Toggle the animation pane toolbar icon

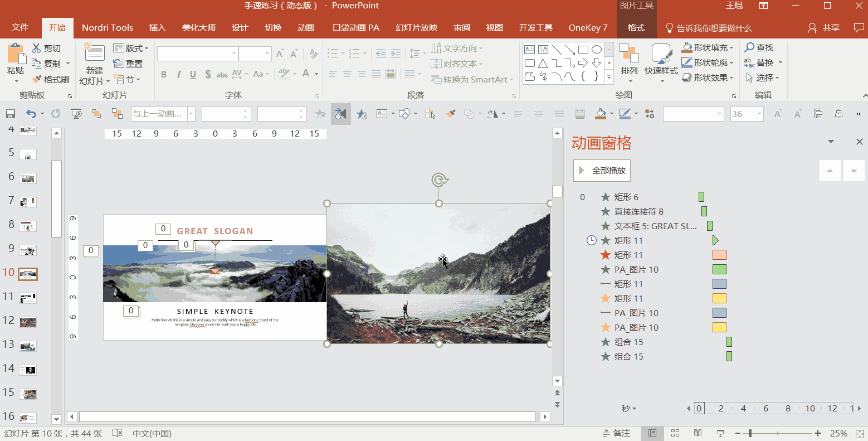[x=340, y=114]
